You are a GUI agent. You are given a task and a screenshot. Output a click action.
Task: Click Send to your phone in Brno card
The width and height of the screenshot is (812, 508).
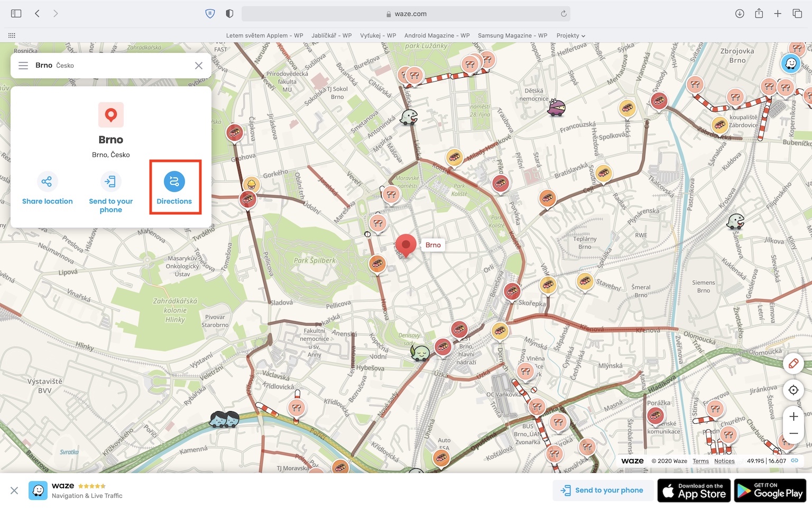(x=111, y=193)
